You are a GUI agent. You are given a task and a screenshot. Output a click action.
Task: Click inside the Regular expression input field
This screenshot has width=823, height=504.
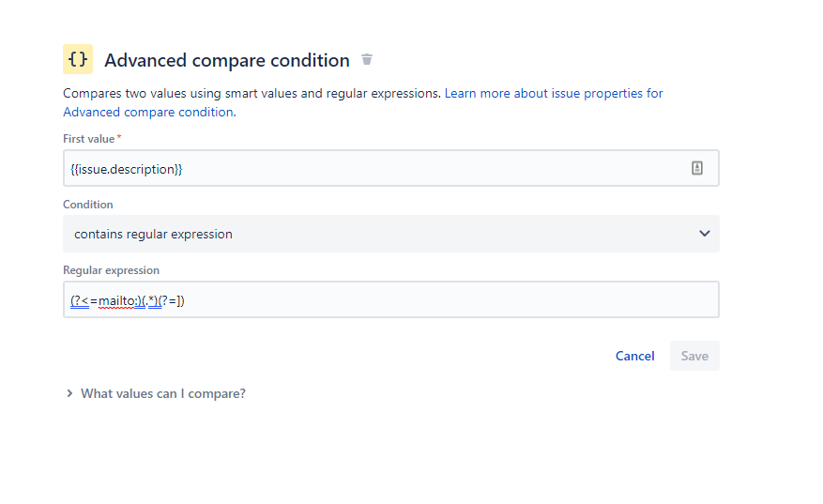coord(422,300)
